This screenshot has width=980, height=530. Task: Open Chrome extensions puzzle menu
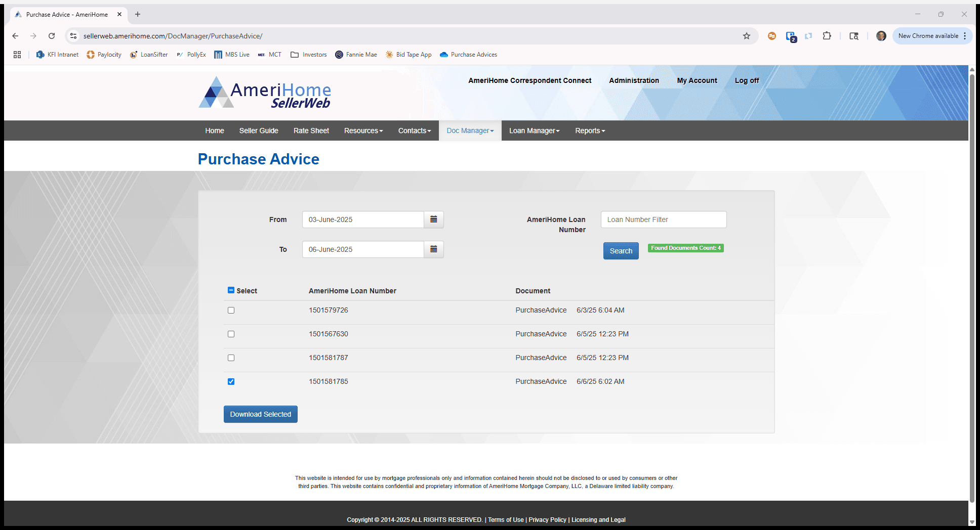[x=827, y=36]
